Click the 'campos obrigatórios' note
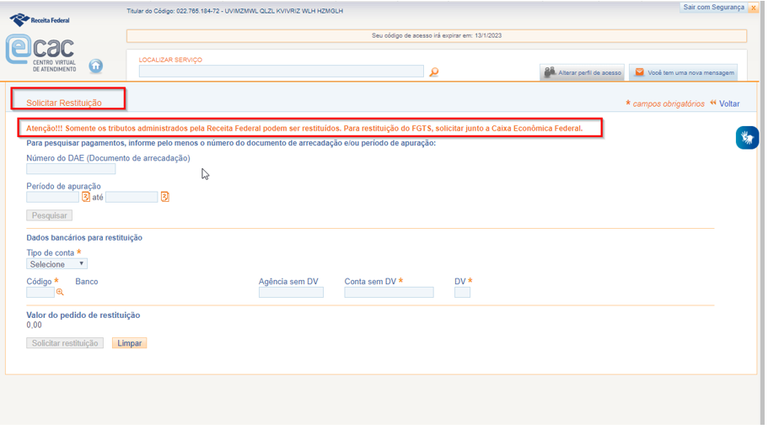Screen dimensions: 768x429 coord(668,104)
